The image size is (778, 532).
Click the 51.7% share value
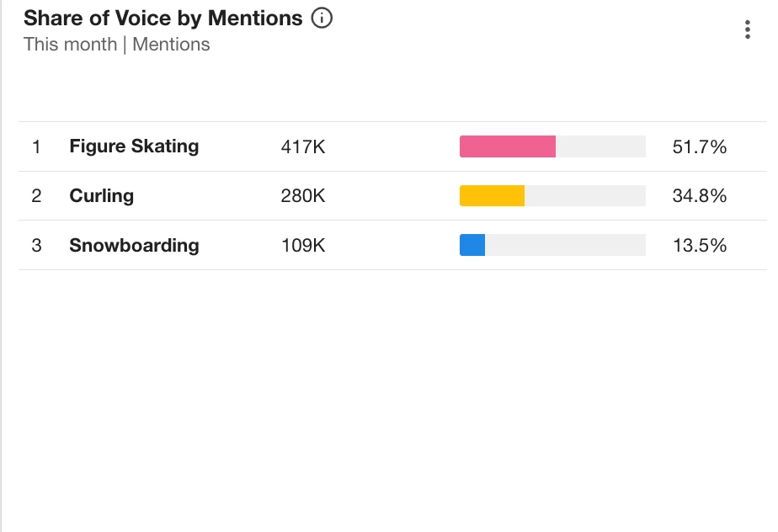click(x=699, y=147)
